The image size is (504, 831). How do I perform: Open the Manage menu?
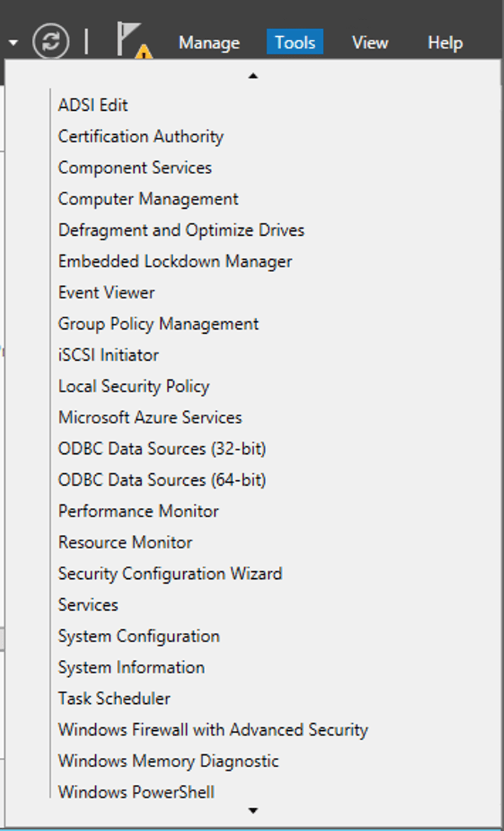[x=209, y=43]
